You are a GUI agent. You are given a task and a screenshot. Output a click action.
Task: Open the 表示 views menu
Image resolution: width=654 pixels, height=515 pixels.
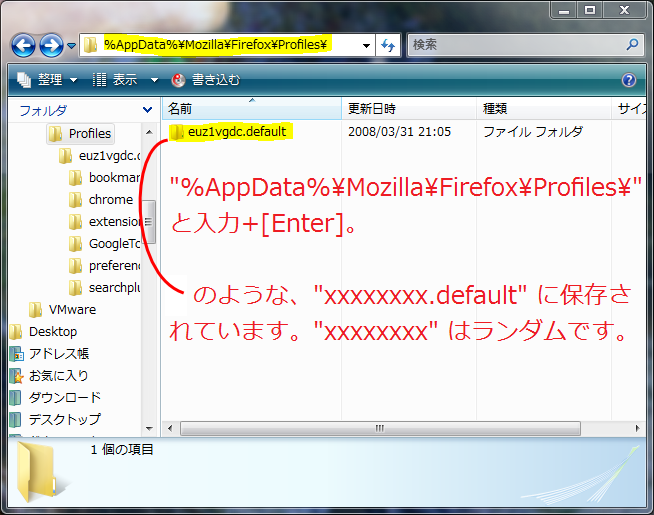(114, 79)
